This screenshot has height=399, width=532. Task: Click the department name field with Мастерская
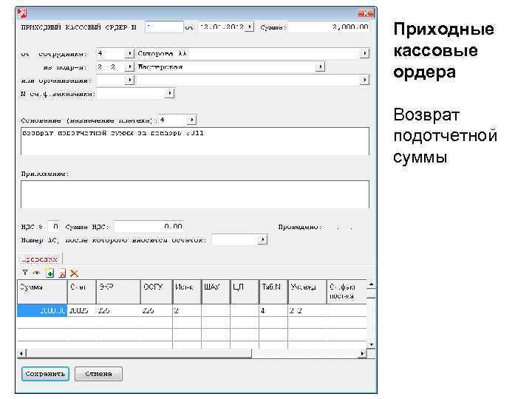tap(226, 66)
